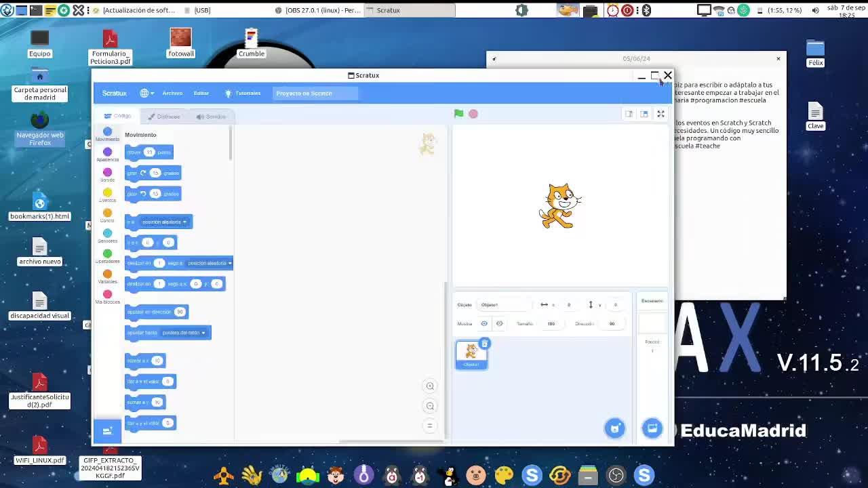
Task: Zoom in on the code workspace
Action: coord(430,386)
